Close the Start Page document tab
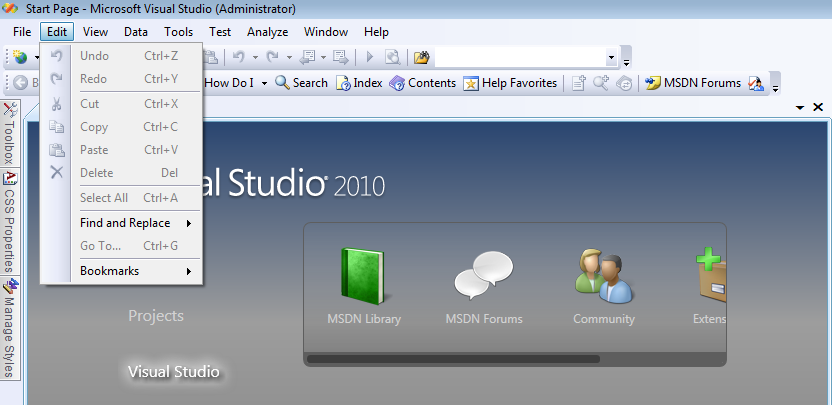The image size is (832, 405). pyautogui.click(x=818, y=107)
